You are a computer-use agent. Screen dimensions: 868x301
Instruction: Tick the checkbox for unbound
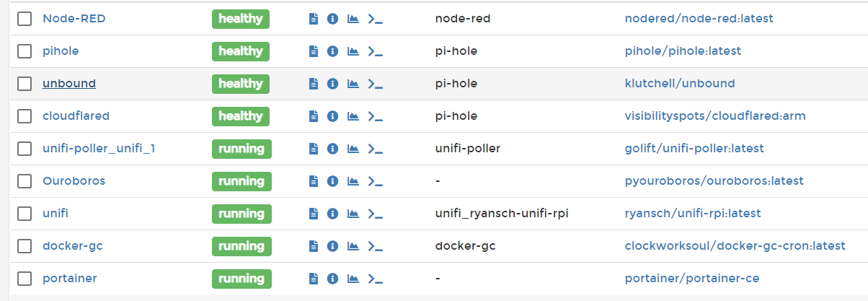[25, 84]
